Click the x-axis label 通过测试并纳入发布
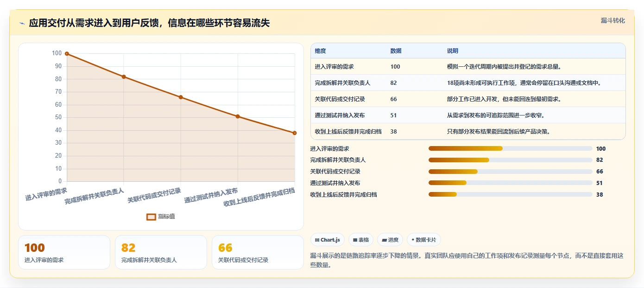Viewport: 644px width, 288px height. (212, 196)
